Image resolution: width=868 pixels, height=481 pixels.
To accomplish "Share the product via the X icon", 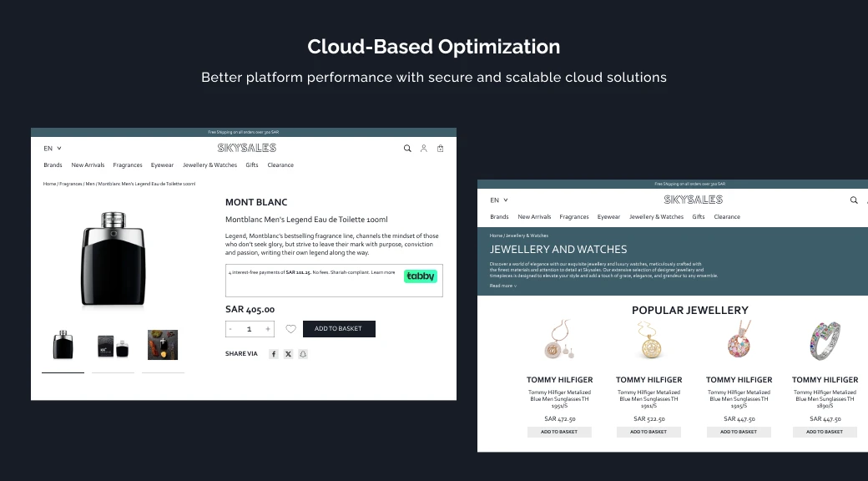I will 288,354.
